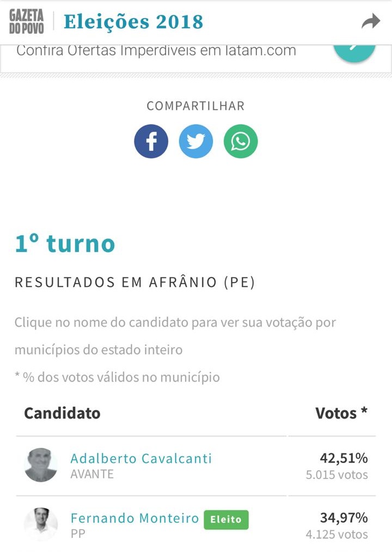Share results via WhatsApp
Viewport: 392px width, 552px height.
click(x=241, y=141)
